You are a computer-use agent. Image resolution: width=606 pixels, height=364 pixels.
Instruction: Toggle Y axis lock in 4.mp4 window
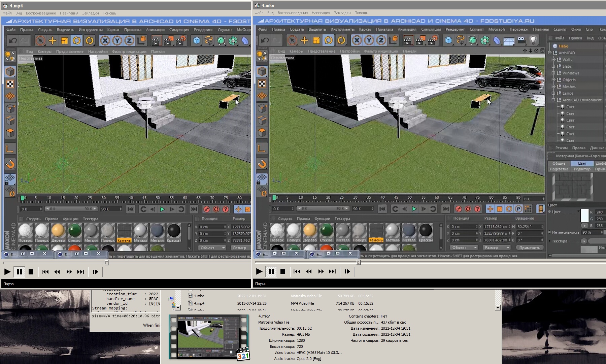point(117,41)
